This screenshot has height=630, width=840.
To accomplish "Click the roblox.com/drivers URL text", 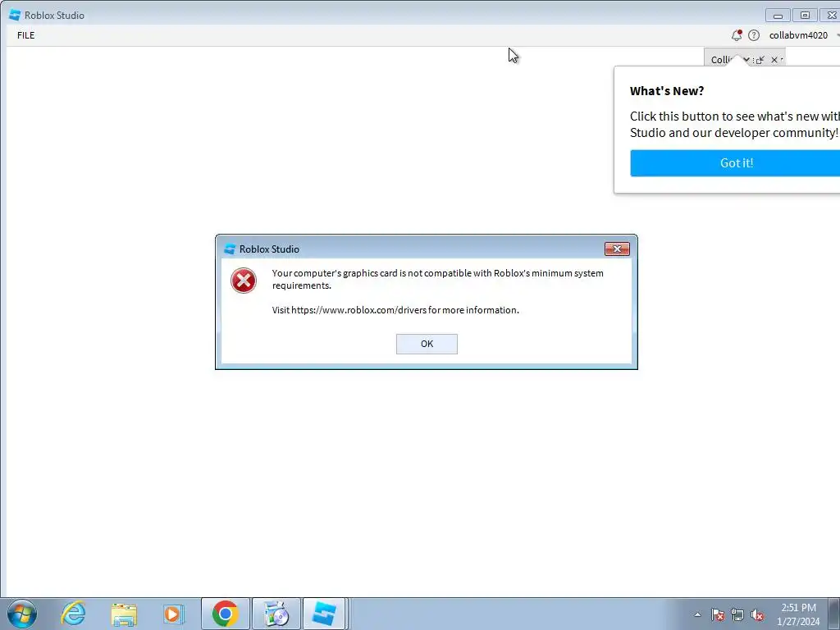I will 359,310.
